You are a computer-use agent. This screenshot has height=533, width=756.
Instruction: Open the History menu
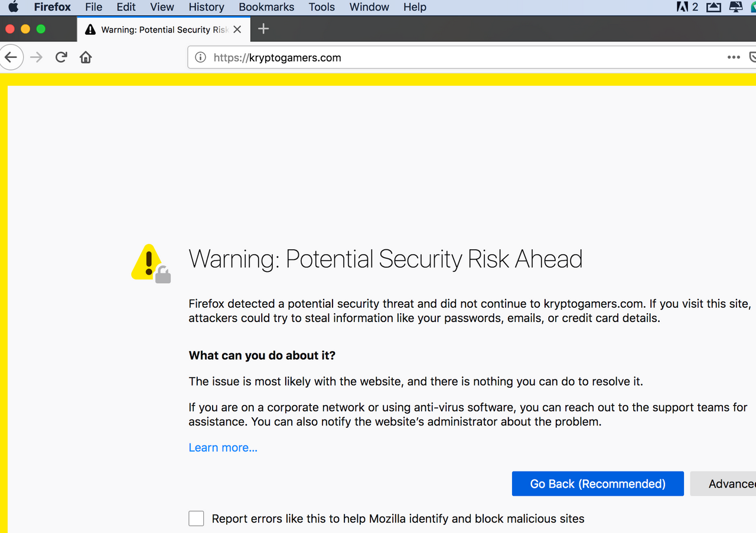pos(206,7)
